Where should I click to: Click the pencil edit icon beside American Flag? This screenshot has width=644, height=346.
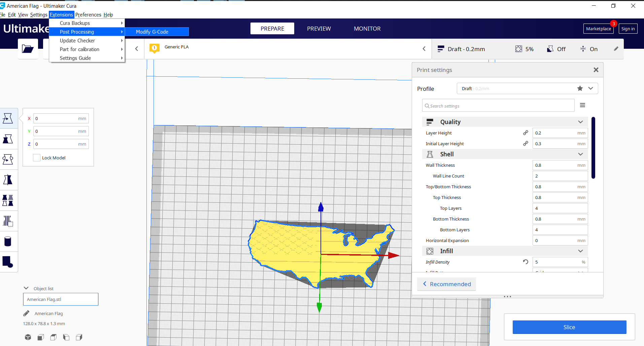click(x=26, y=313)
